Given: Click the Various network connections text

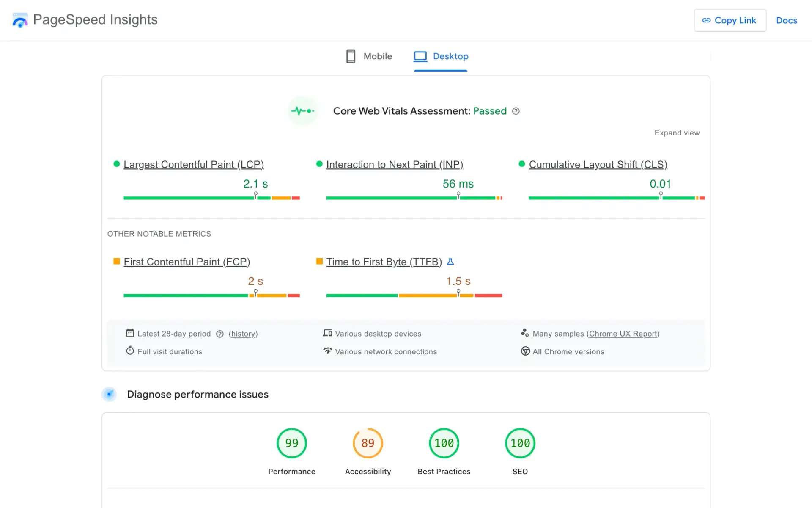Looking at the screenshot, I should [386, 352].
